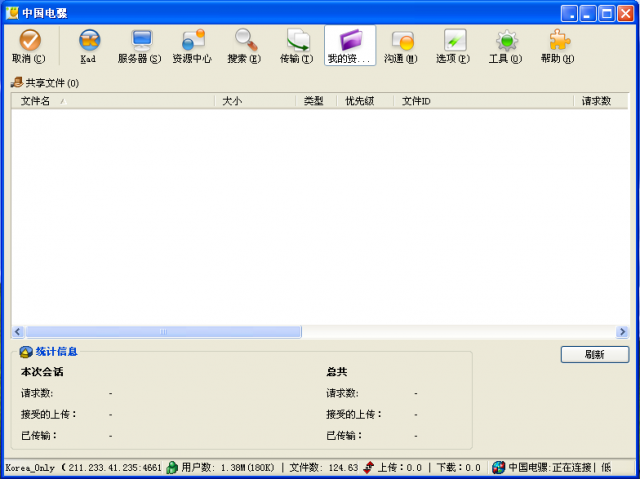This screenshot has height=479, width=640.
Task: Sort list by 文件名 column header
Action: (112, 101)
